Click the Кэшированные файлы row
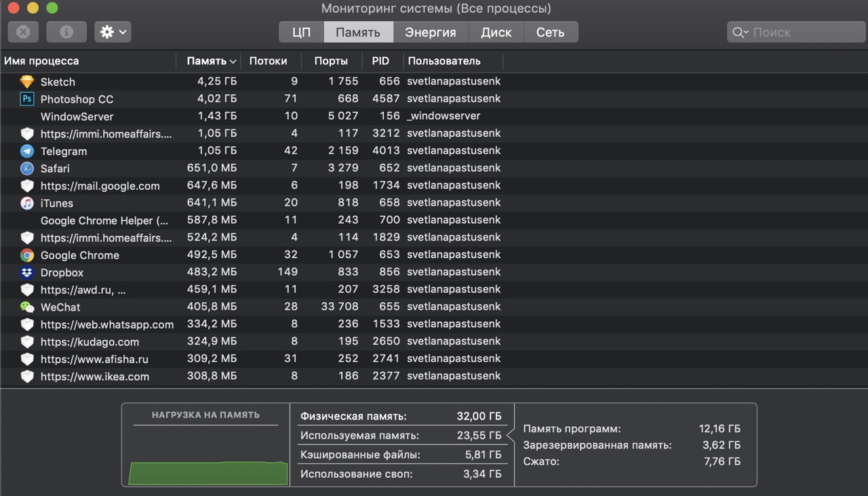Image resolution: width=868 pixels, height=496 pixels. (x=401, y=455)
